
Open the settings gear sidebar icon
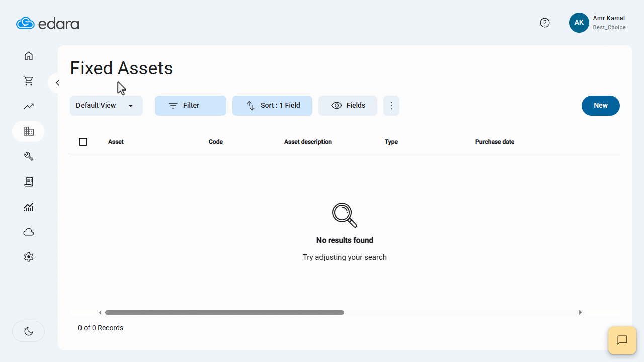[x=29, y=257]
